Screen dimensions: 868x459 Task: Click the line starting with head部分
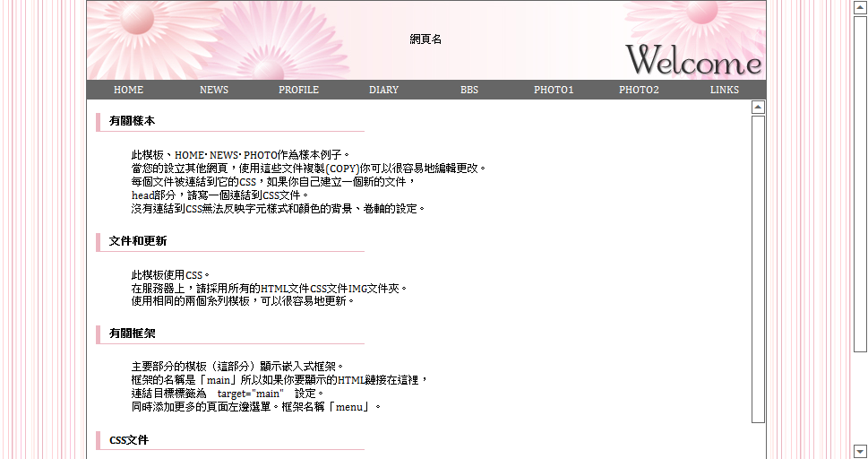(x=220, y=195)
